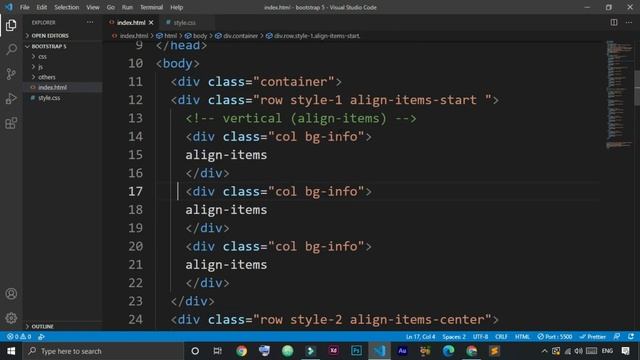Image resolution: width=640 pixels, height=360 pixels.
Task: Open the Source Control view
Action: pyautogui.click(x=11, y=74)
